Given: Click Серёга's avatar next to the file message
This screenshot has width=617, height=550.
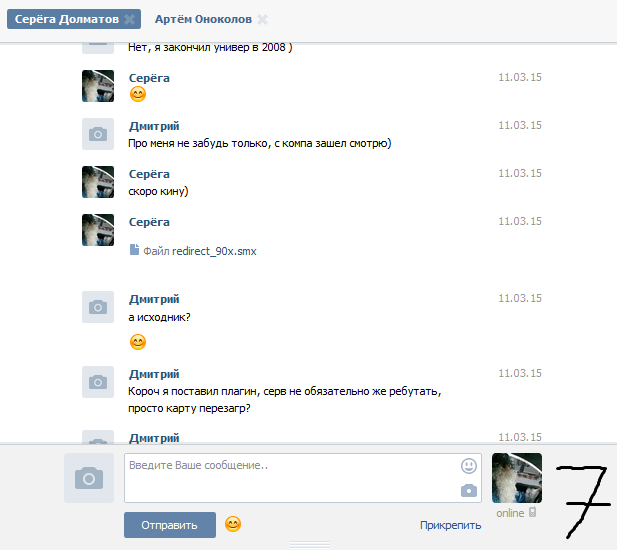Looking at the screenshot, I should pos(98,230).
